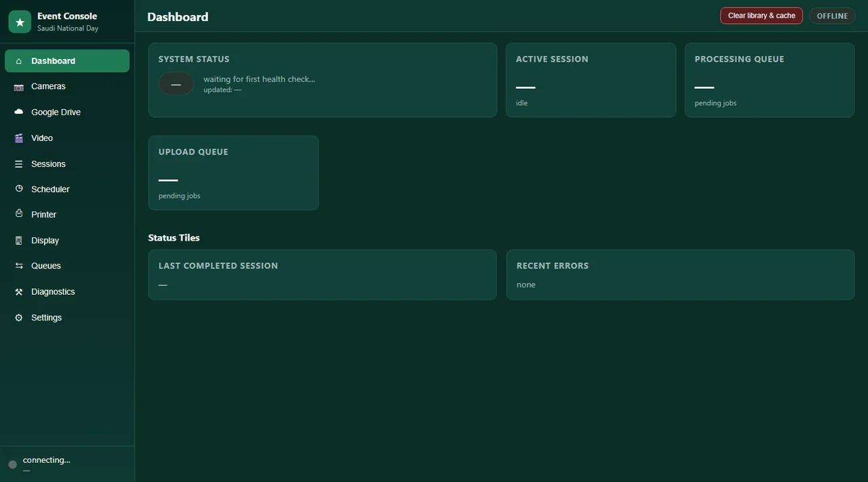Click the Queues arrows icon
The image size is (868, 482).
pyautogui.click(x=18, y=266)
